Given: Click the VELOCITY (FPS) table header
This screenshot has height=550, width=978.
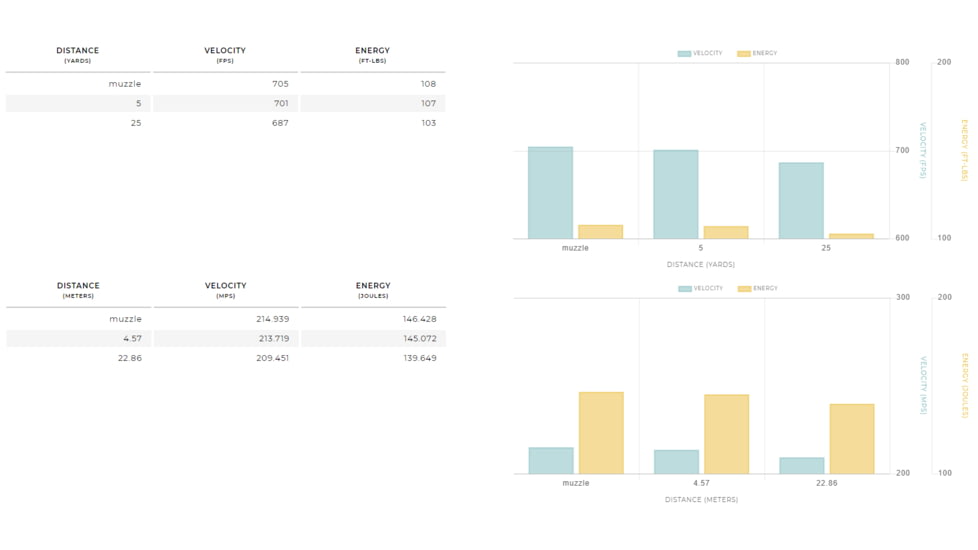Looking at the screenshot, I should pos(225,55).
